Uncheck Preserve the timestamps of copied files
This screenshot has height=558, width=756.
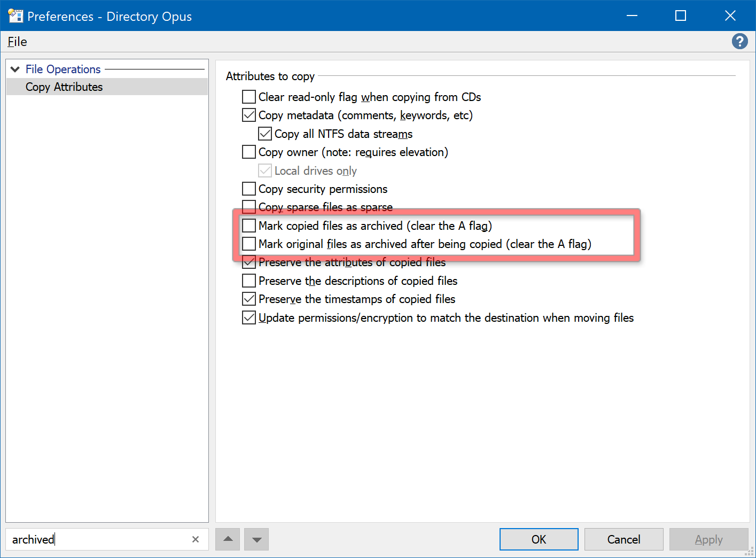pos(249,299)
